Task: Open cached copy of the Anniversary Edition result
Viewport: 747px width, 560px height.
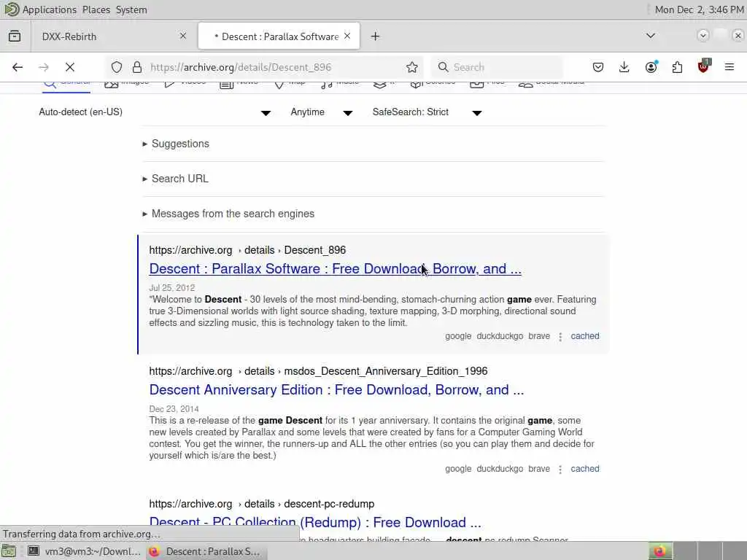Action: point(585,469)
